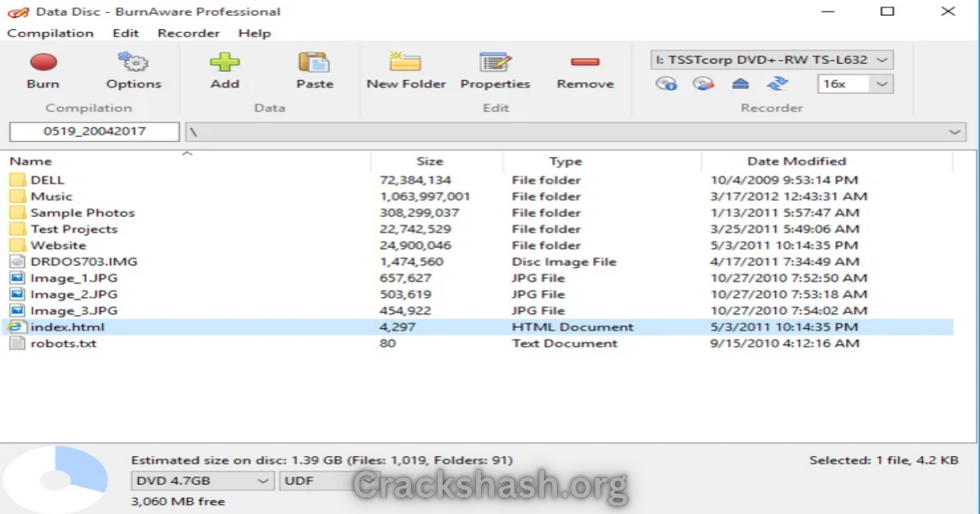Click the disc label field 0519_20042017
980x514 pixels.
(x=94, y=131)
